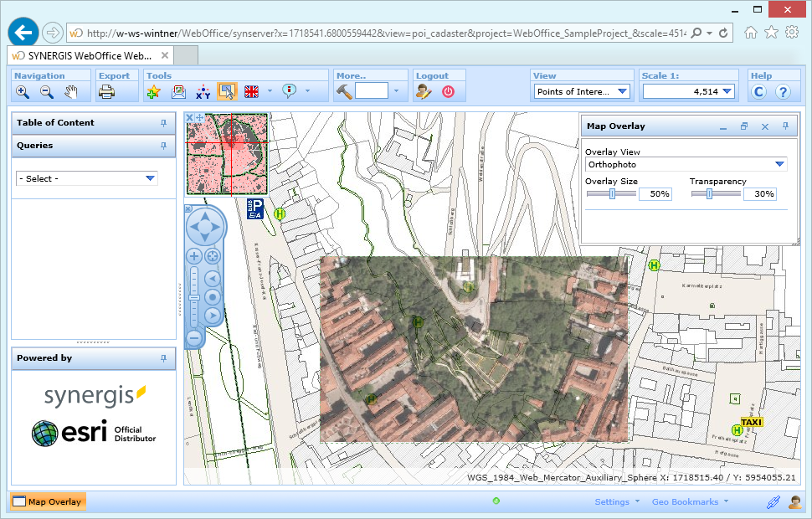Open the Help question mark
812x519 pixels.
(x=783, y=91)
